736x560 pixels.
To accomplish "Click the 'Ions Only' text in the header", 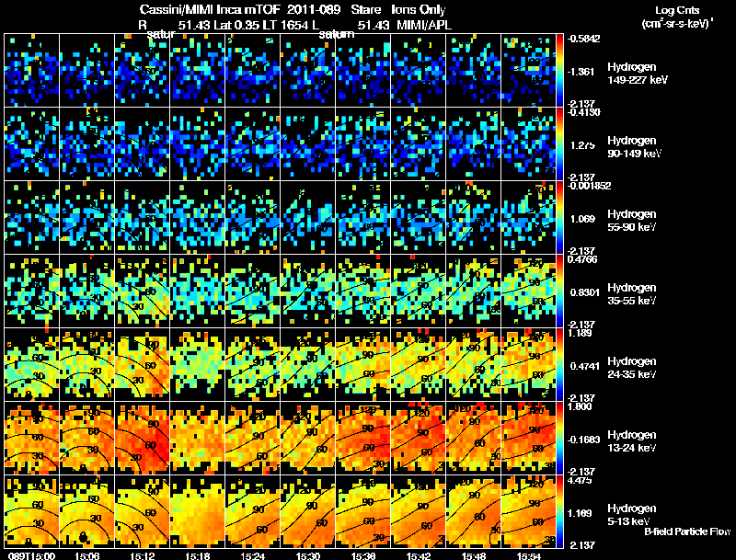I will pos(419,9).
